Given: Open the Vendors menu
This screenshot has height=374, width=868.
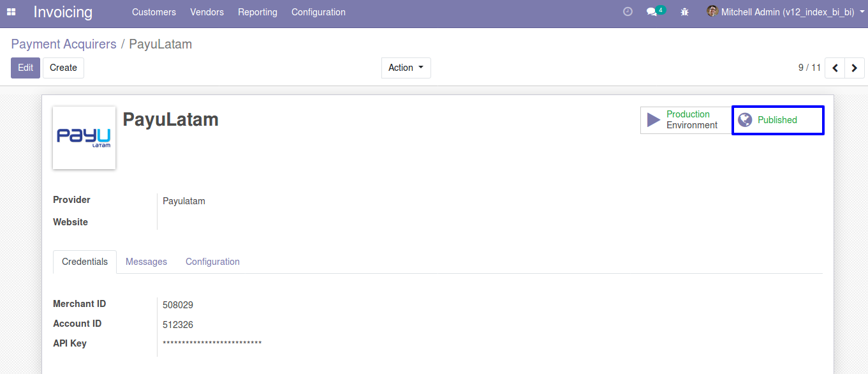Looking at the screenshot, I should click(207, 12).
